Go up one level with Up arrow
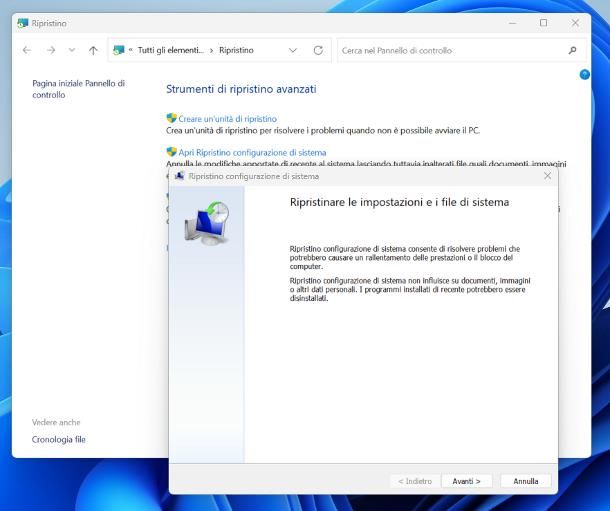The image size is (610, 511). [93, 50]
